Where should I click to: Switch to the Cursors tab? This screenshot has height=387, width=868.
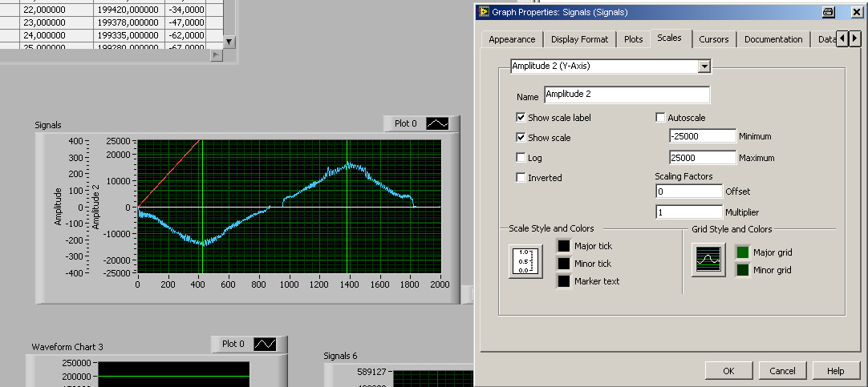[x=713, y=39]
